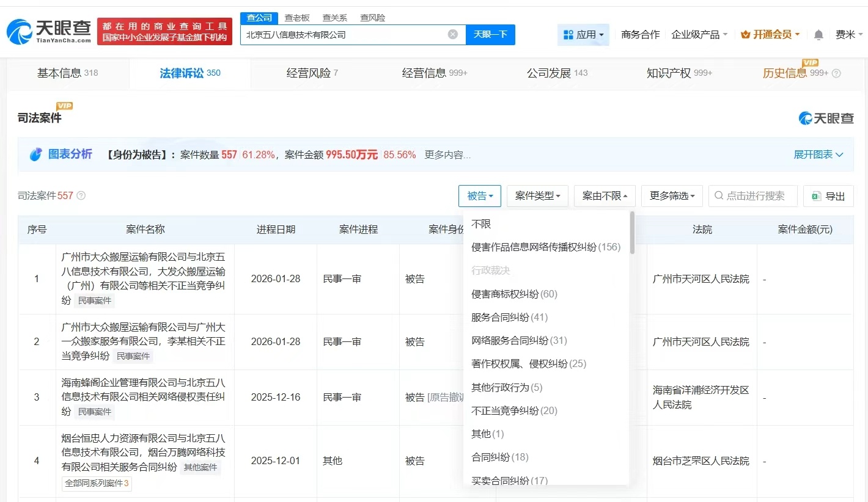Switch to the 经营风险 tab
Viewport: 868px width, 502px height.
coord(312,73)
